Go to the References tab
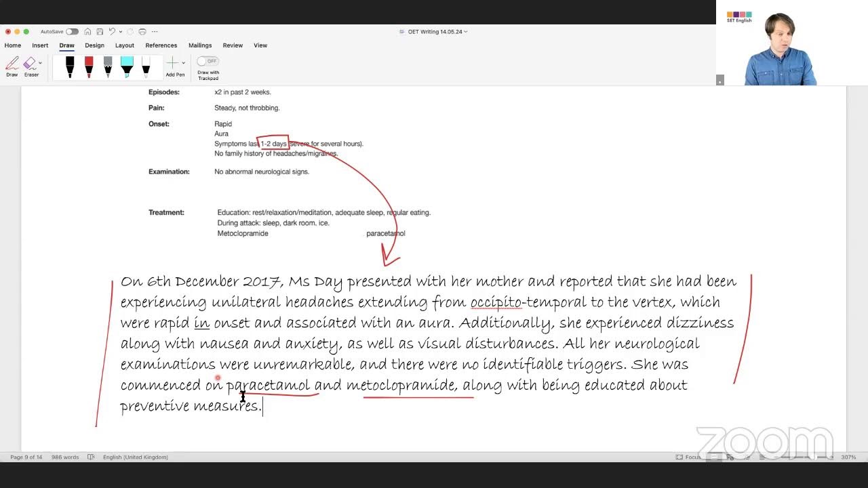This screenshot has height=488, width=868. (x=161, y=45)
